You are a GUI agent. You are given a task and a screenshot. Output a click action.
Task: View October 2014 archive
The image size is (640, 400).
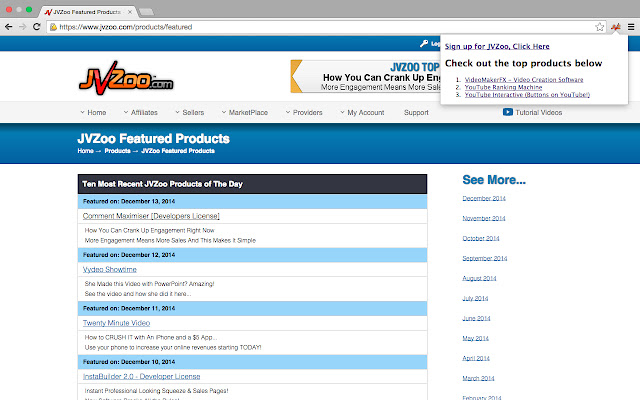(481, 238)
